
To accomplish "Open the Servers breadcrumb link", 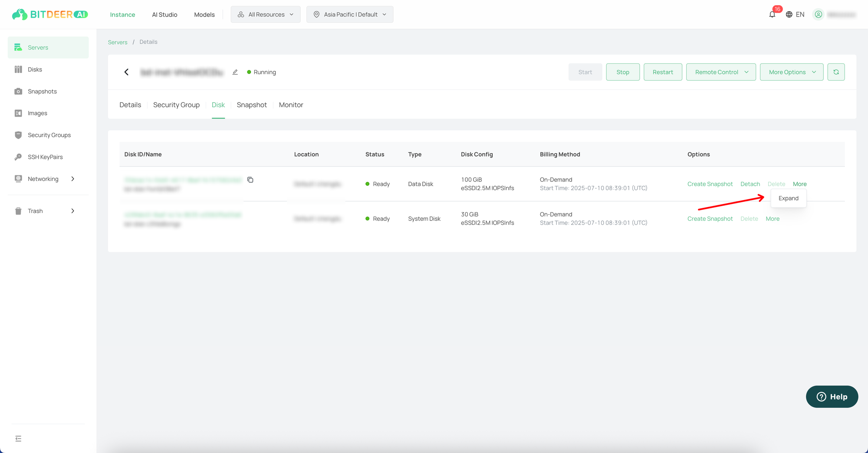I will tap(118, 42).
